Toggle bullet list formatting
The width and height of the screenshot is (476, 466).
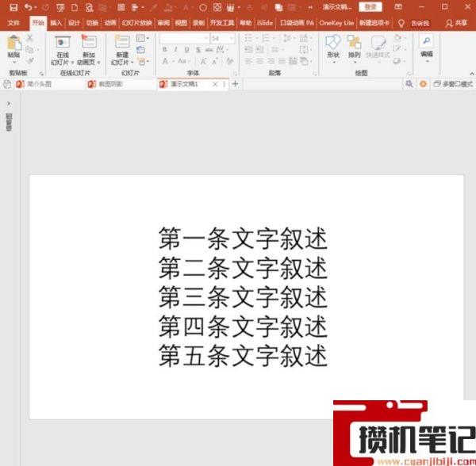[248, 38]
